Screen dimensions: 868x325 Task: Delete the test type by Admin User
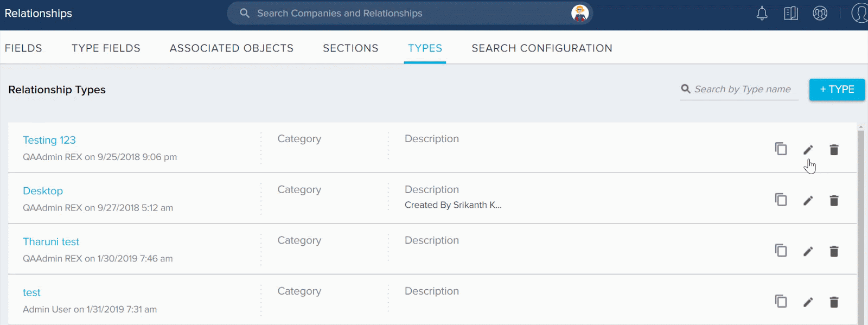click(834, 302)
